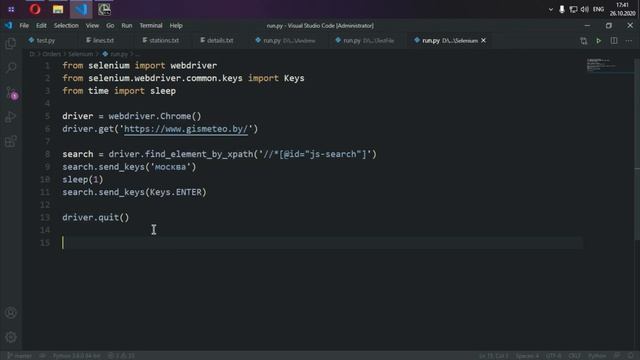Image resolution: width=640 pixels, height=360 pixels.
Task: Click the VS Code logo in title bar
Action: tap(8, 25)
